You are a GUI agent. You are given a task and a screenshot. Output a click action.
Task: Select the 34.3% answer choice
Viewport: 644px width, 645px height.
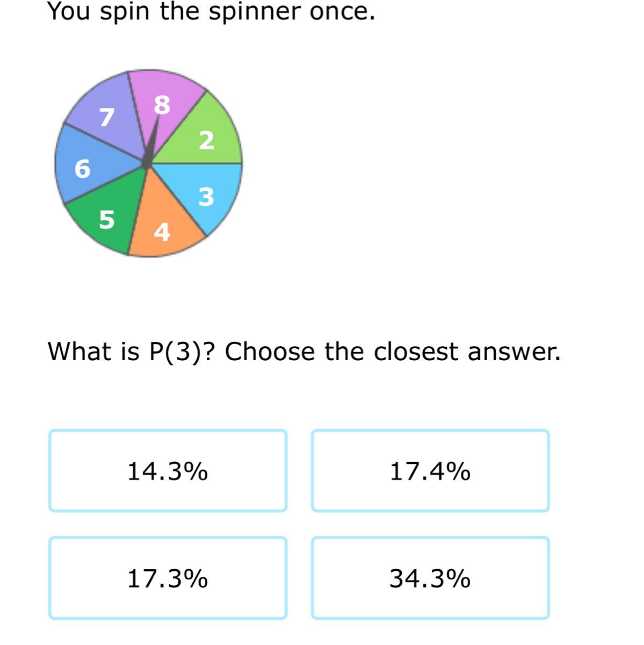coord(430,578)
